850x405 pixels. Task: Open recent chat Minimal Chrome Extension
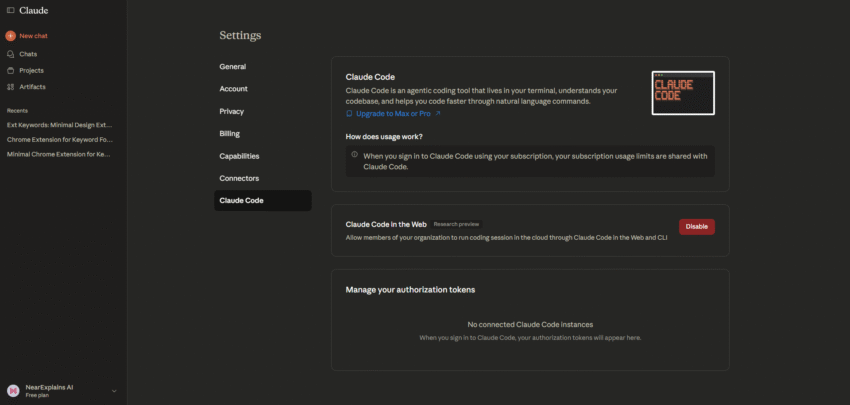(x=59, y=155)
